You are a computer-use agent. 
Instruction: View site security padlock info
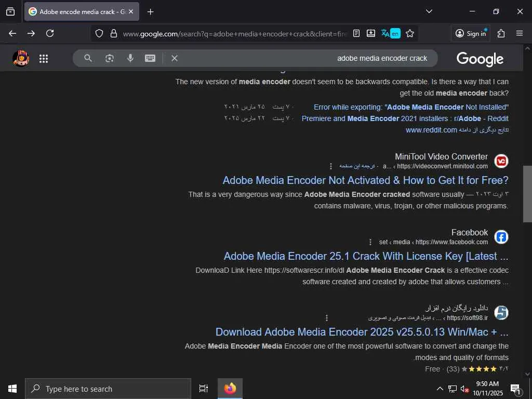click(x=114, y=33)
